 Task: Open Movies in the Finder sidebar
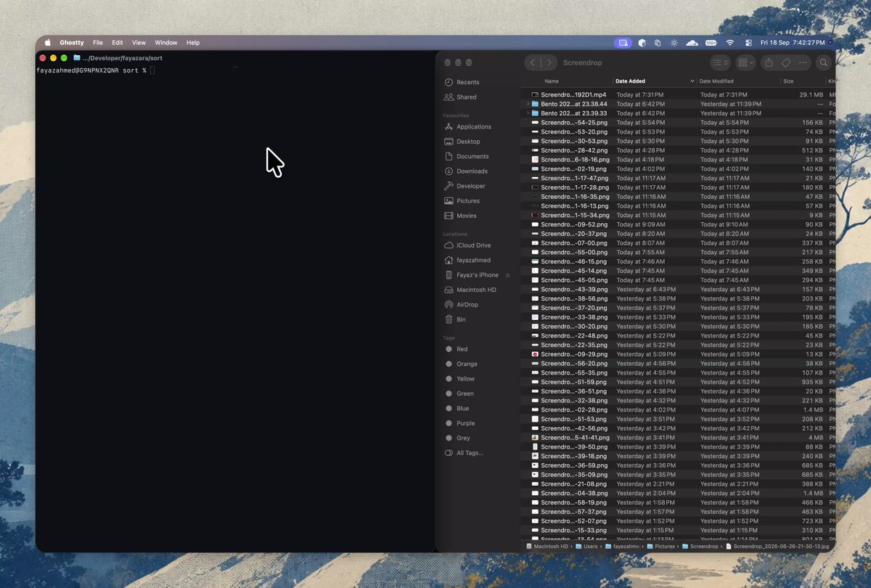point(460,216)
